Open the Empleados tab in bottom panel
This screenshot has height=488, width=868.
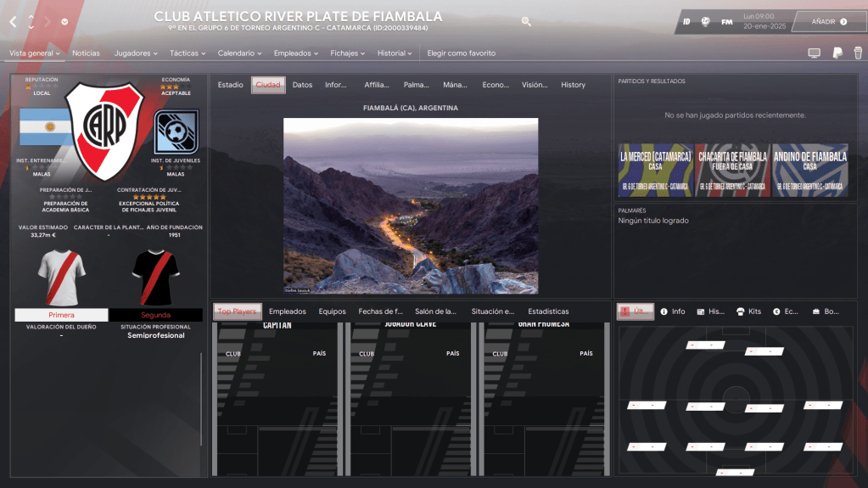287,311
